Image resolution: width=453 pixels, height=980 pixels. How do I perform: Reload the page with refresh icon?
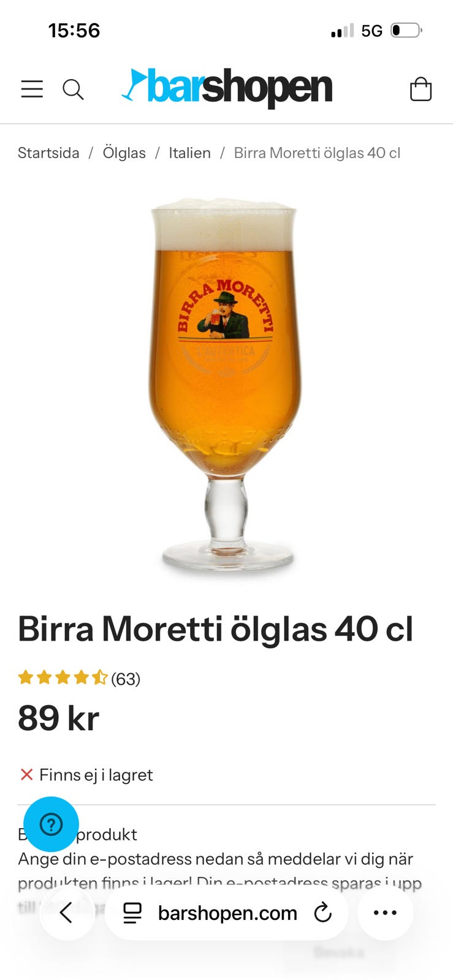322,913
